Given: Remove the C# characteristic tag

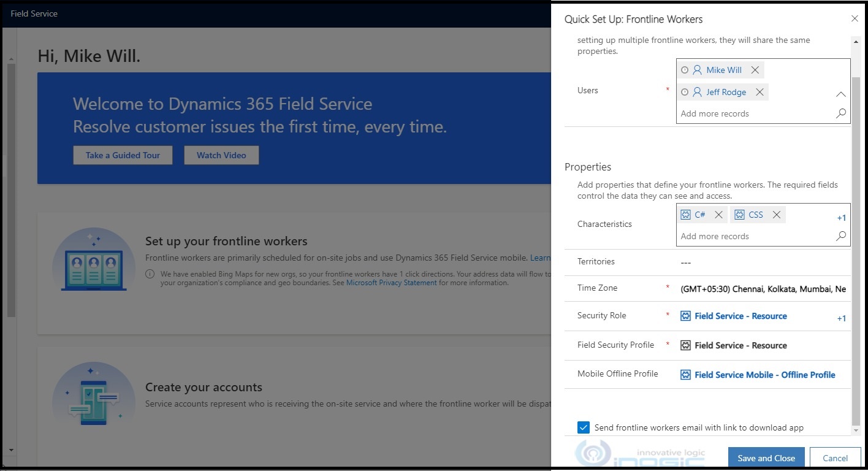Looking at the screenshot, I should (718, 215).
